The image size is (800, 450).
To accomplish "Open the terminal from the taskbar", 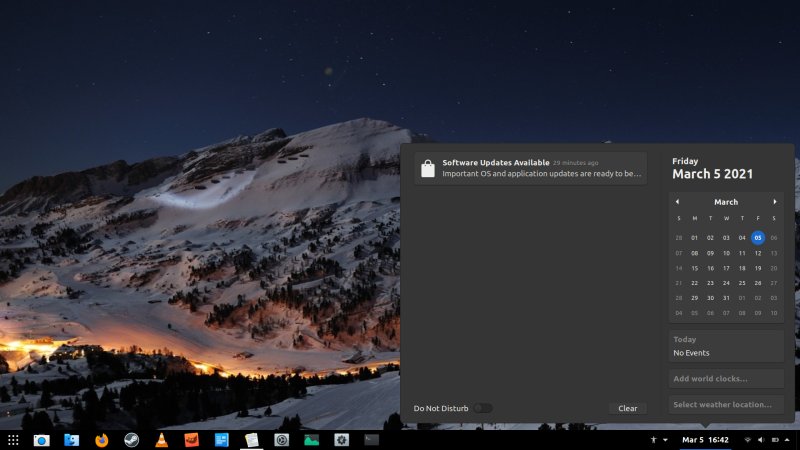I will 371,440.
